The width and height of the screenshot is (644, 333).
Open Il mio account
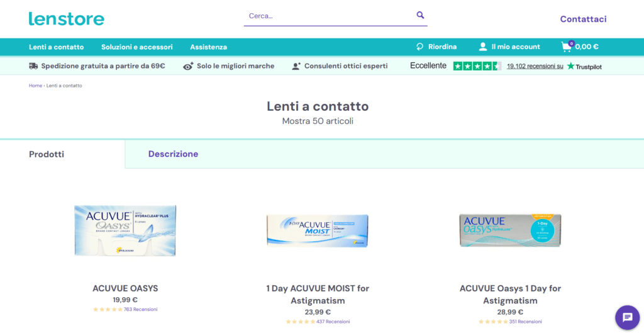(x=516, y=47)
